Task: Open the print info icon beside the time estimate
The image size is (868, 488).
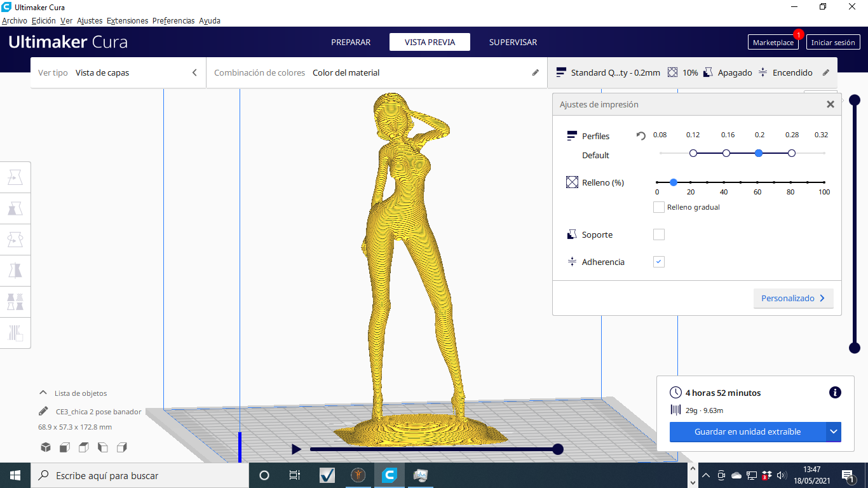Action: point(836,393)
